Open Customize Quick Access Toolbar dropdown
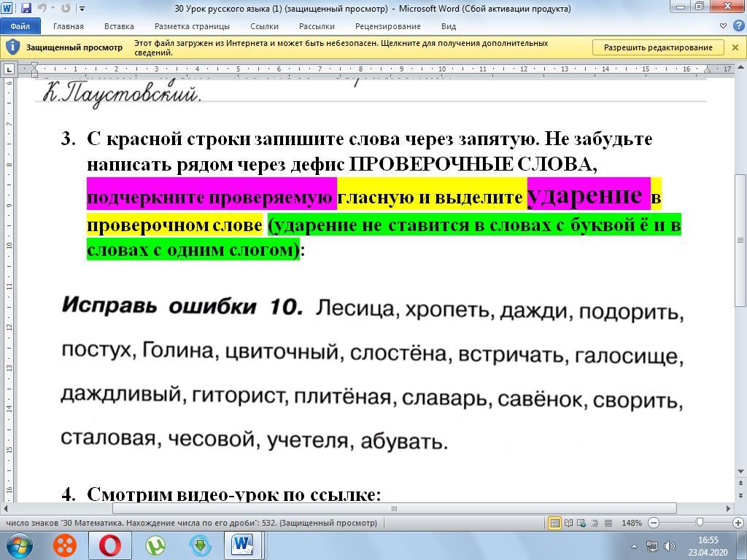The image size is (747, 560). pyautogui.click(x=82, y=9)
